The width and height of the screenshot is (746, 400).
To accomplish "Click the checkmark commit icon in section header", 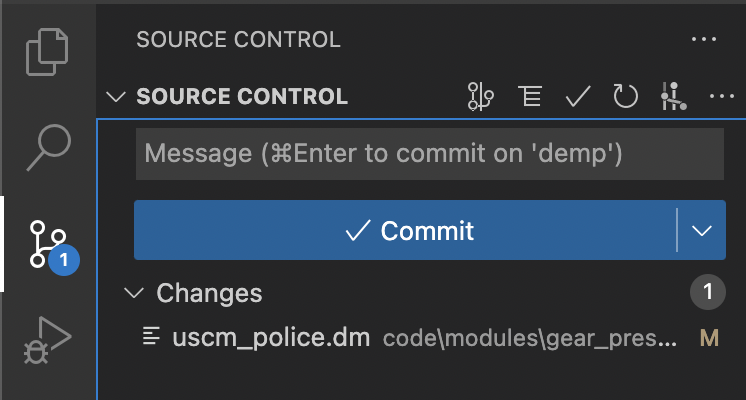I will click(578, 97).
